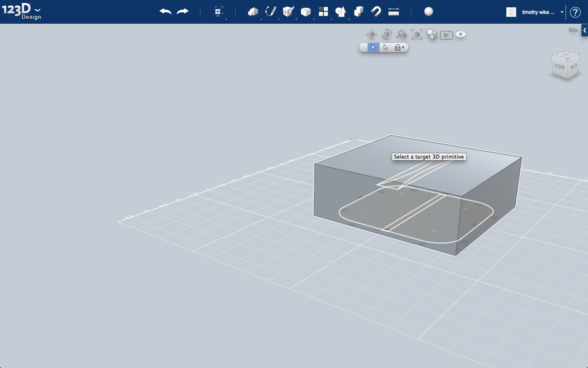Open the Transform tool
Image resolution: width=588 pixels, height=368 pixels.
(x=219, y=11)
